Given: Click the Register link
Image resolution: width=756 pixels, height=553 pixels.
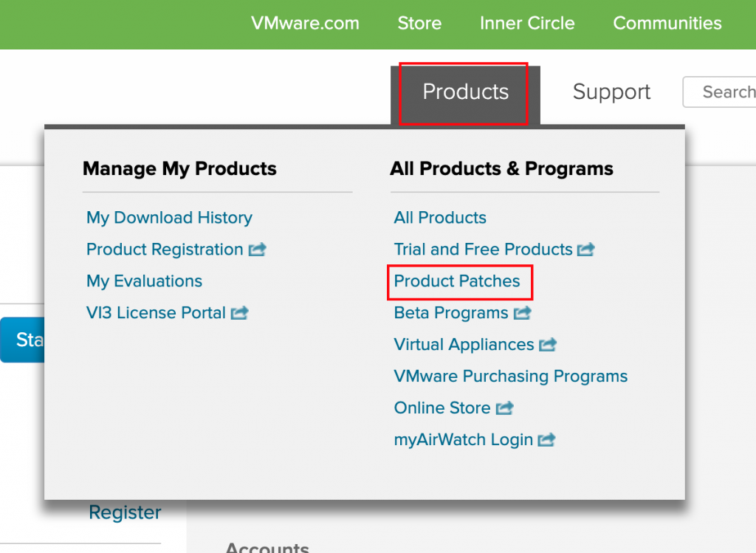Looking at the screenshot, I should tap(125, 512).
